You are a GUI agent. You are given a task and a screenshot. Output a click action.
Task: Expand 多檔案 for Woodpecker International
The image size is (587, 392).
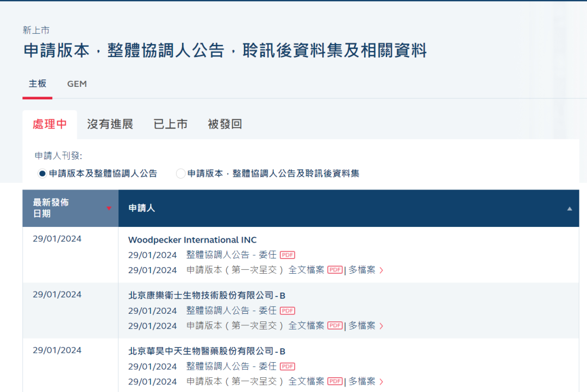coord(365,270)
